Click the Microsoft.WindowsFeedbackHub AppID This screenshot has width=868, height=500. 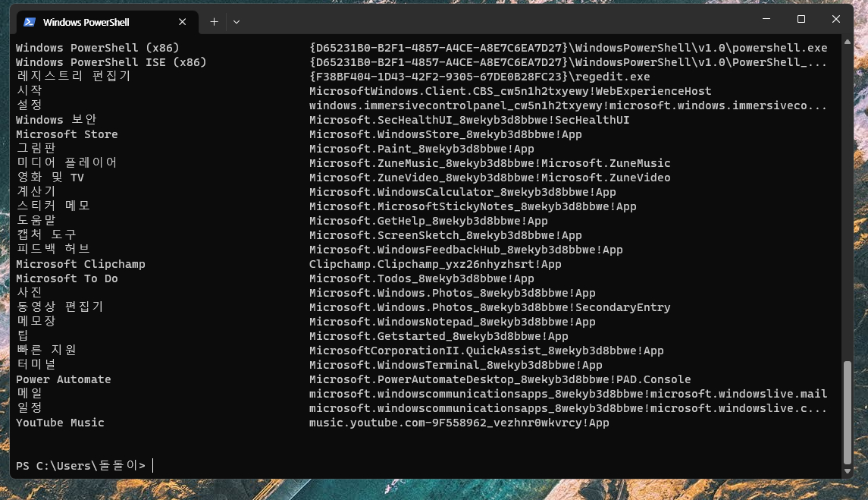(465, 250)
